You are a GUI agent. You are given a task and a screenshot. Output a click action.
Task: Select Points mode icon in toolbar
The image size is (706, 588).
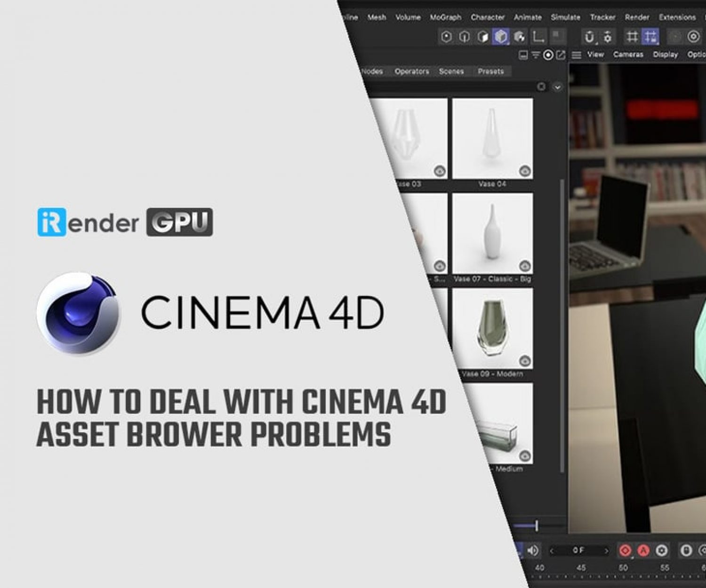(446, 37)
